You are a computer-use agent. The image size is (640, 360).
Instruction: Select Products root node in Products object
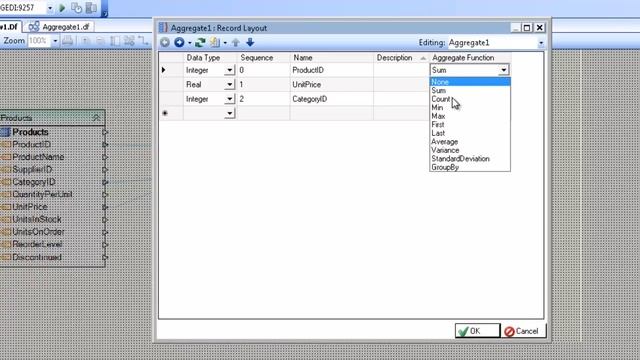(30, 132)
